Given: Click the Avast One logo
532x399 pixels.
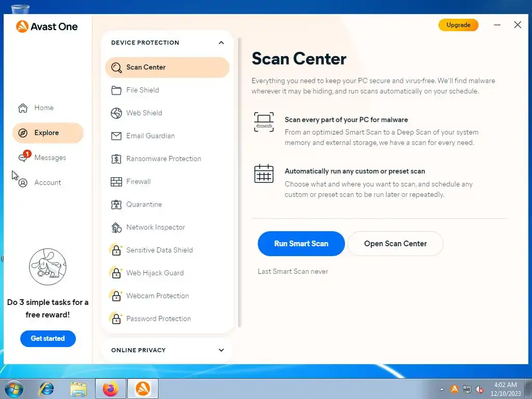Looking at the screenshot, I should 47,26.
